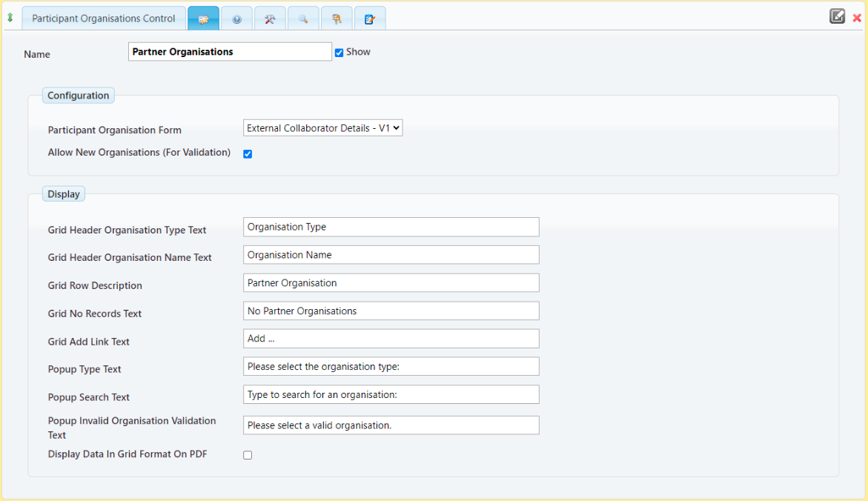Click the Popup Search Text input
The image size is (868, 501).
point(391,394)
